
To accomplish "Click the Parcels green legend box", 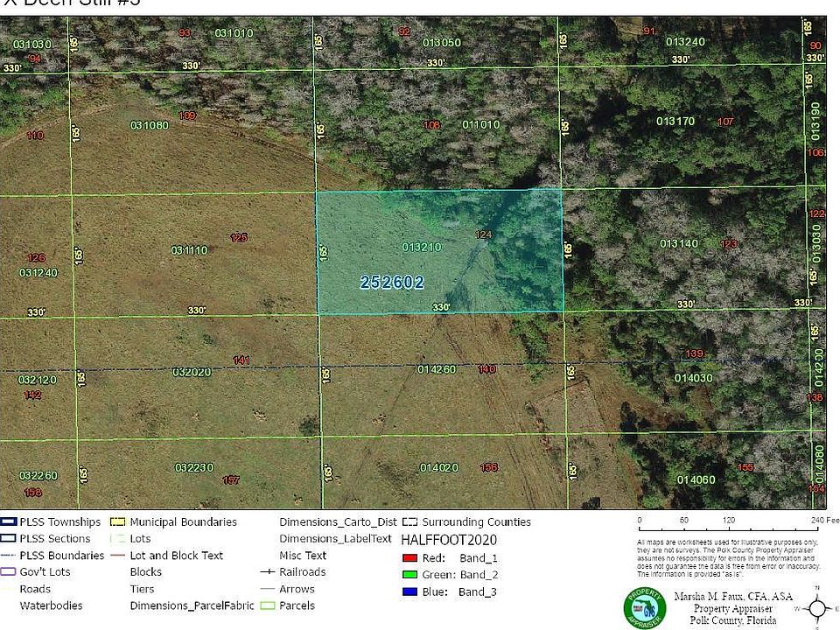I will pyautogui.click(x=267, y=605).
